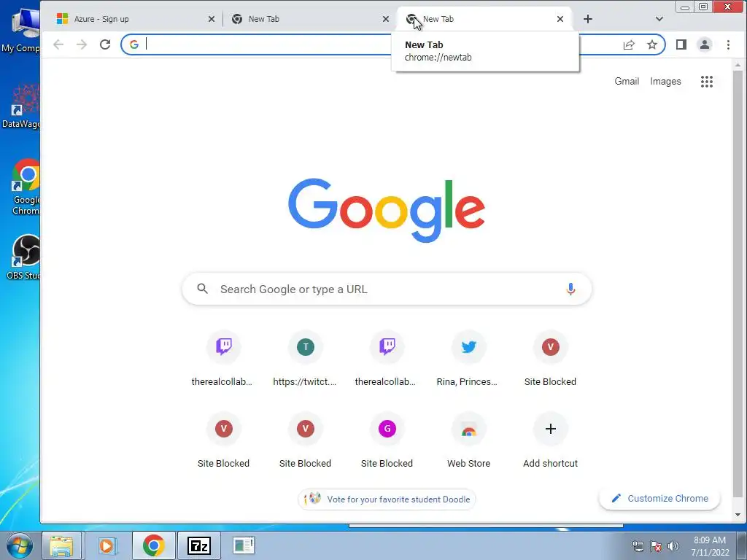Open the fifth taskbar program icon
The image size is (747, 560).
[244, 545]
